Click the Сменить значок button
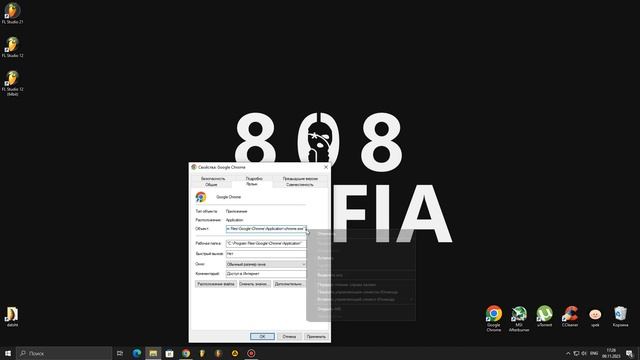This screenshot has height=360, width=640. [254, 284]
